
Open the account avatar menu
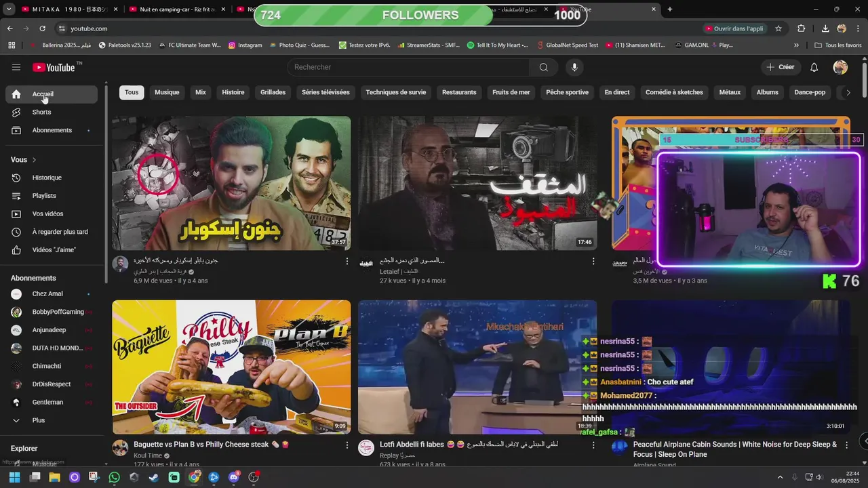pyautogui.click(x=840, y=67)
